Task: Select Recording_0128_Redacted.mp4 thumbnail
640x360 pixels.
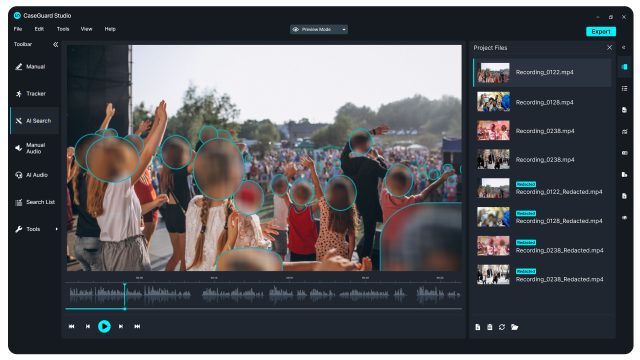Action: pyautogui.click(x=493, y=217)
